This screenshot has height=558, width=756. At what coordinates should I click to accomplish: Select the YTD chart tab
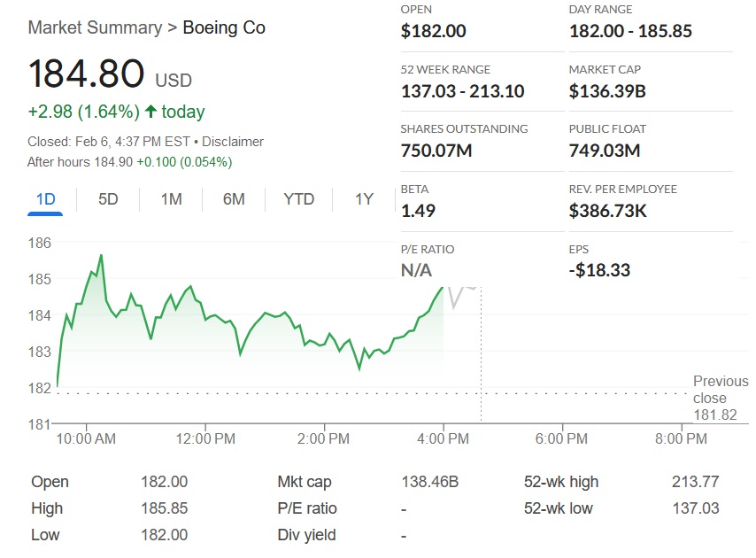coord(298,199)
